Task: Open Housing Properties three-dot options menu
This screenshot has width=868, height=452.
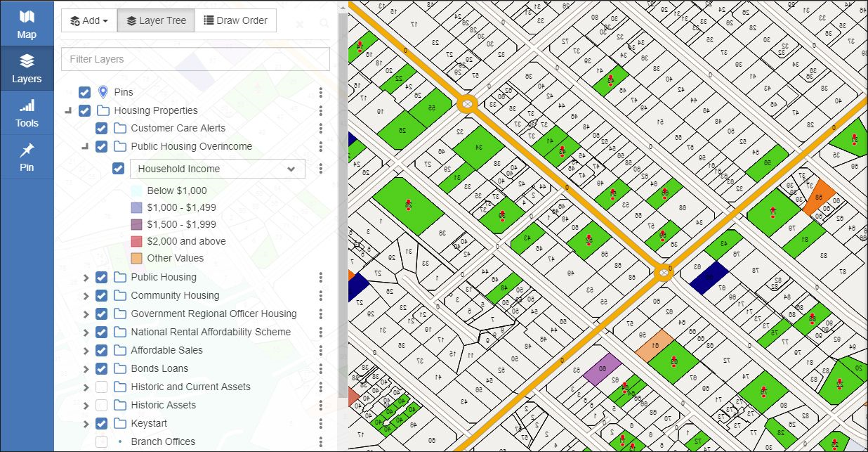Action: coord(321,110)
